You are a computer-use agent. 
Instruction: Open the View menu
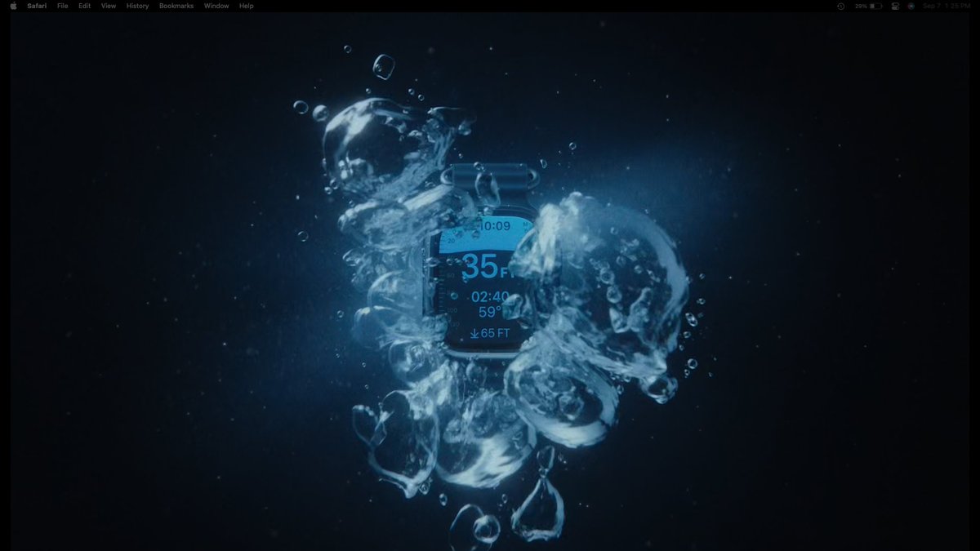point(109,6)
